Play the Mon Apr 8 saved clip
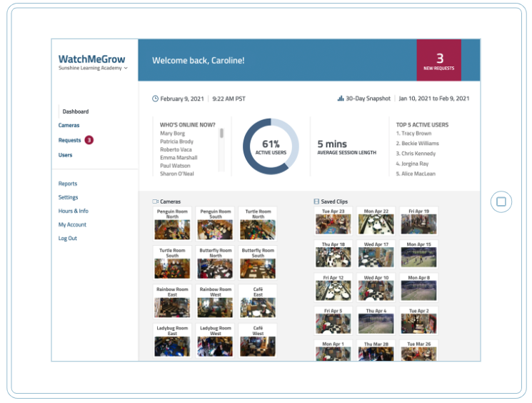 pyautogui.click(x=418, y=288)
